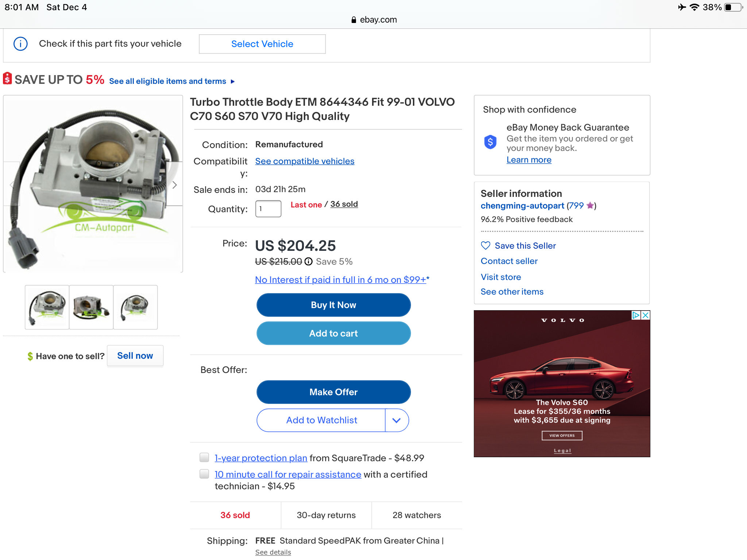Open the See compatible vehicles link
747x560 pixels.
point(305,161)
